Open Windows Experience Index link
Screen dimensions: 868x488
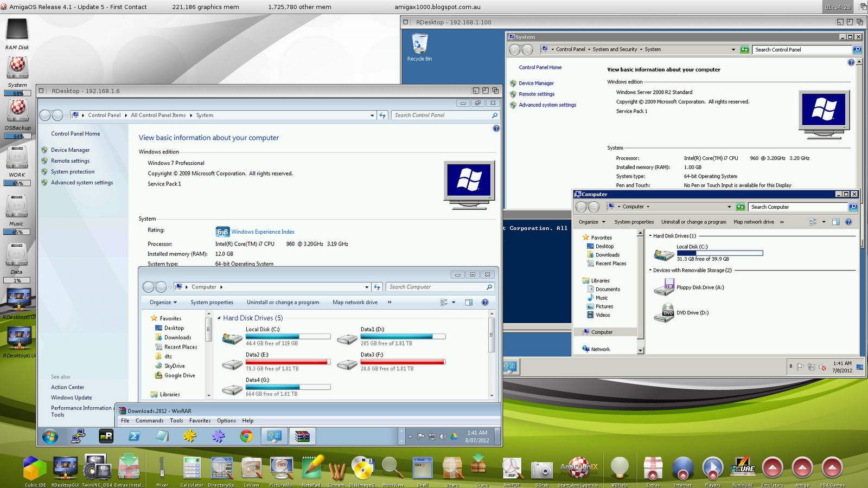click(263, 232)
